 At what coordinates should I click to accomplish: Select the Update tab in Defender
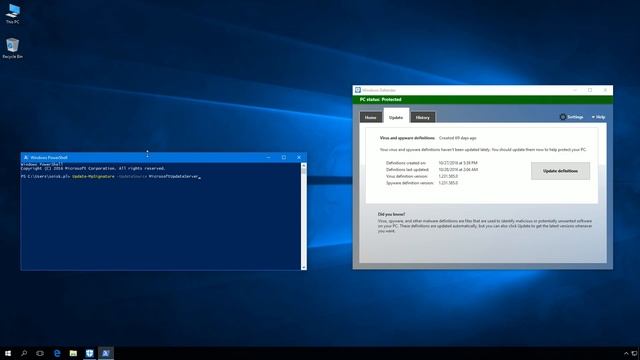[396, 117]
